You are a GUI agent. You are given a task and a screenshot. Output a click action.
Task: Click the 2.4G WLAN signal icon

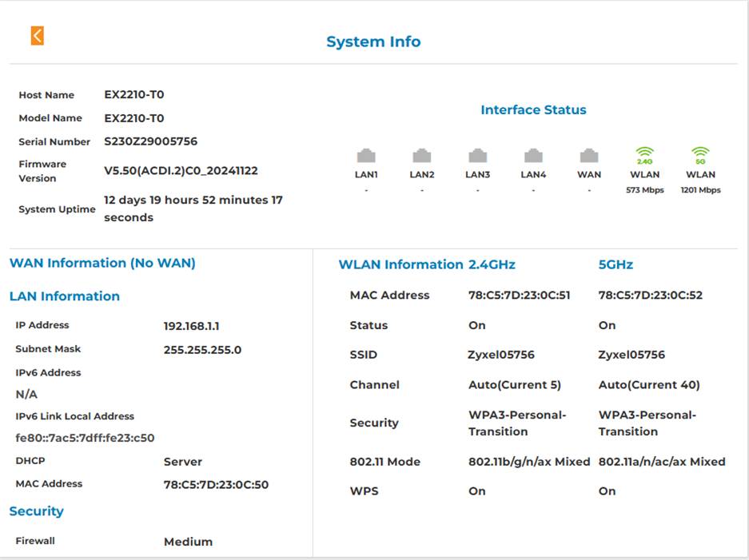(645, 156)
